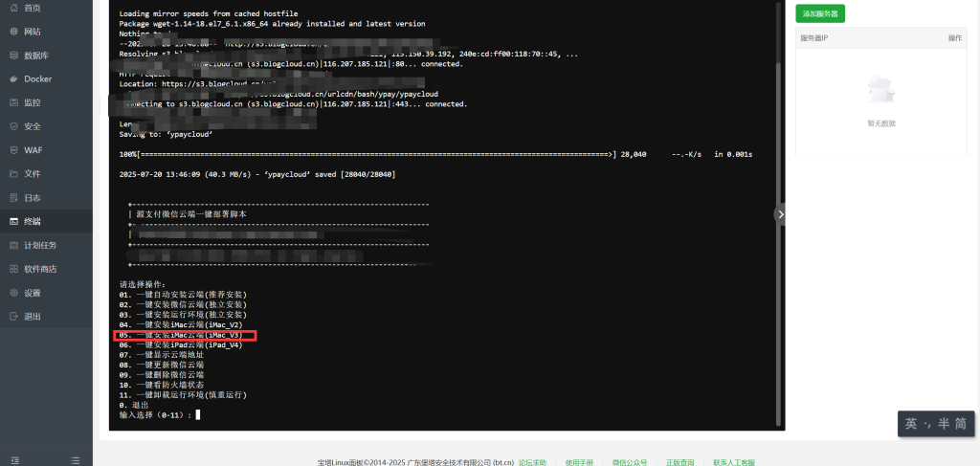Click the 'ypaycloud' saved [28040/28040] line

click(256, 174)
